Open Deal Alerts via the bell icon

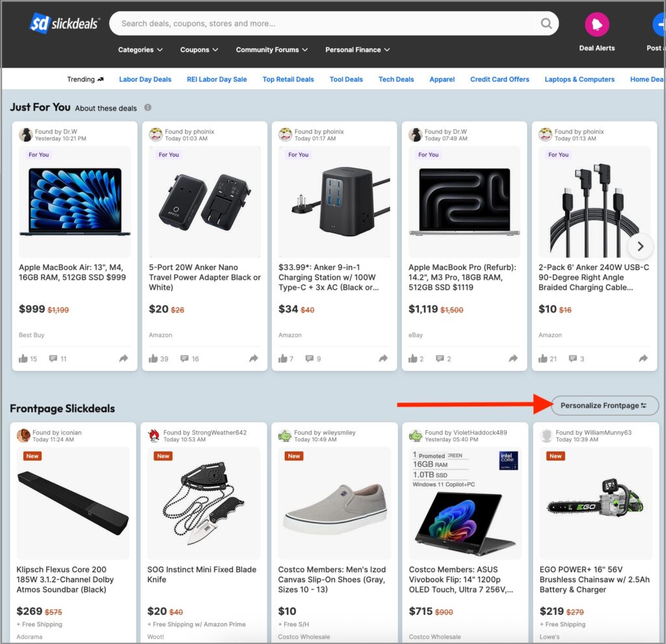click(596, 24)
